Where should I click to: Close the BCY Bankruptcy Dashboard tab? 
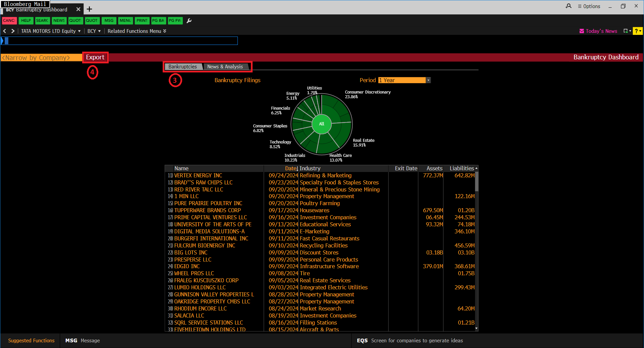(78, 9)
